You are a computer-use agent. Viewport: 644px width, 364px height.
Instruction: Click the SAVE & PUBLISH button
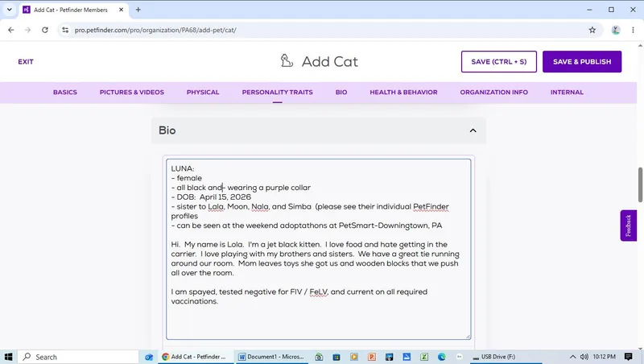point(581,62)
